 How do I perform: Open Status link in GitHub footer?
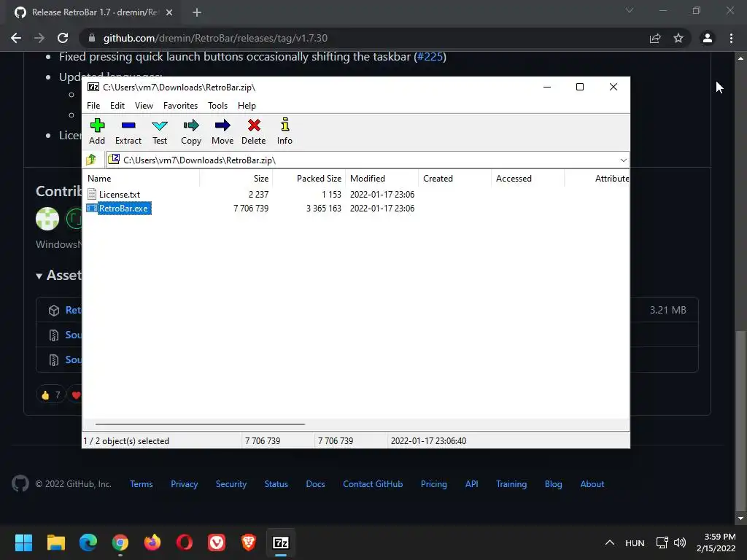[x=276, y=484]
